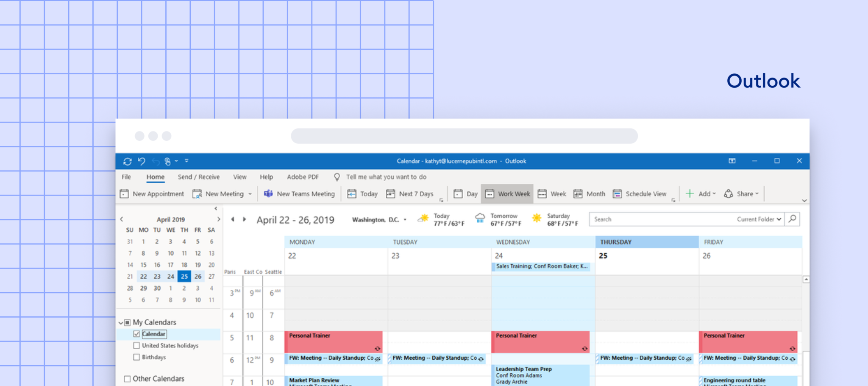The width and height of the screenshot is (868, 386).
Task: Click Today's weather forecast
Action: click(441, 219)
